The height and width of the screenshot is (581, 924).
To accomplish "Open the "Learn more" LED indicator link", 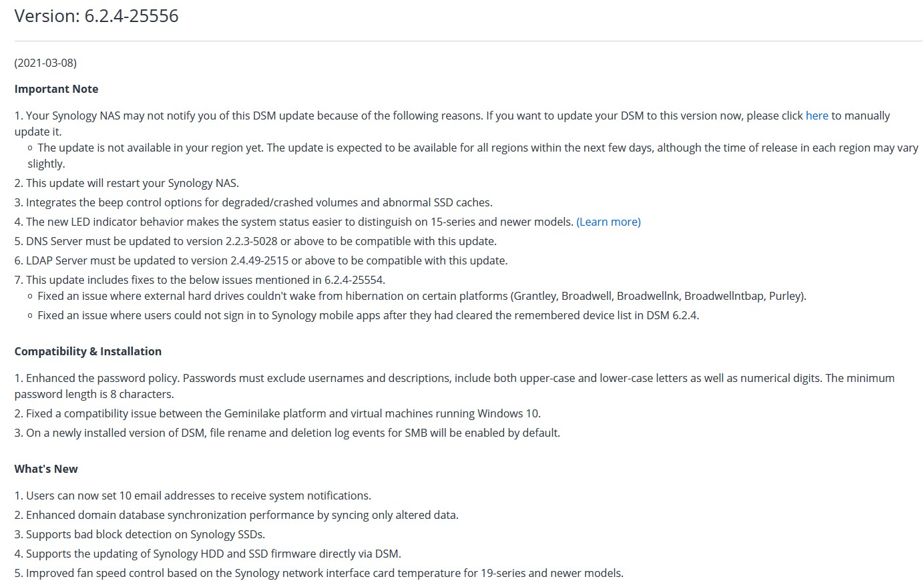I will (608, 222).
